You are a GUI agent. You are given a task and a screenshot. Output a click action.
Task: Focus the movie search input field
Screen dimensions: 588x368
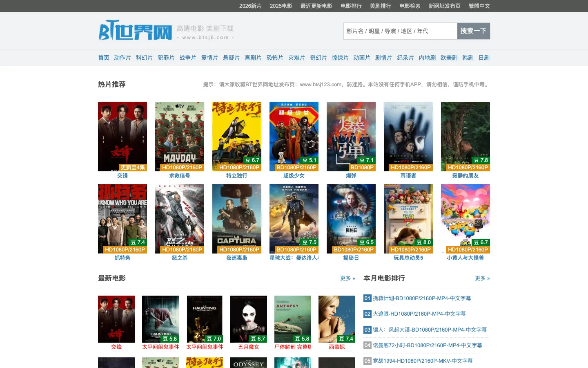pos(400,31)
